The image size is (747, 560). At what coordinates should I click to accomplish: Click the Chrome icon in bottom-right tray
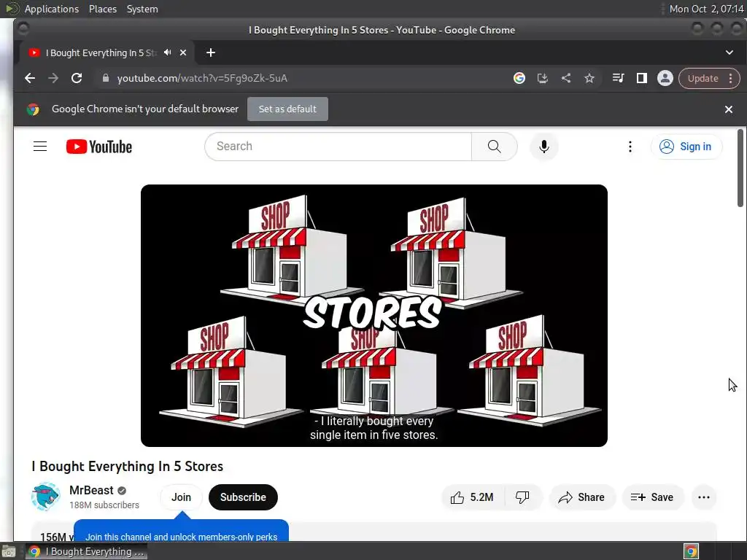692,551
